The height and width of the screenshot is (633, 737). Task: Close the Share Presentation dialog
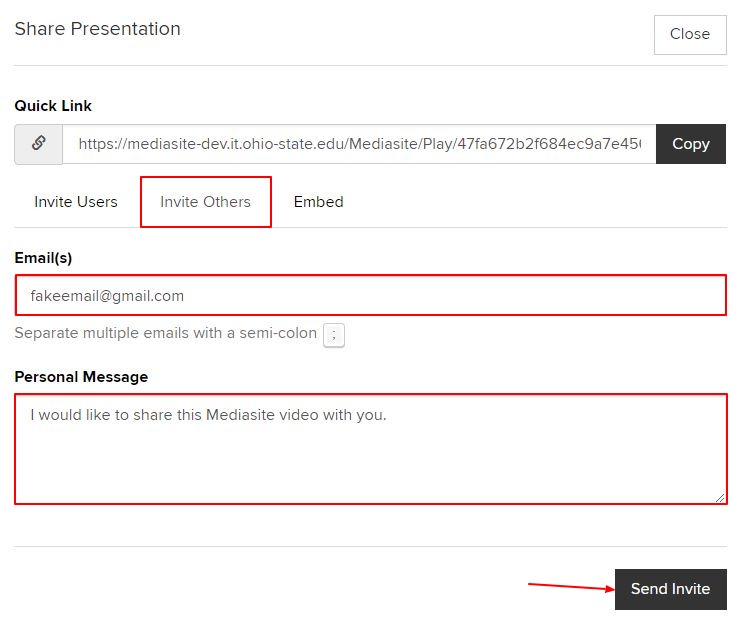(x=690, y=34)
